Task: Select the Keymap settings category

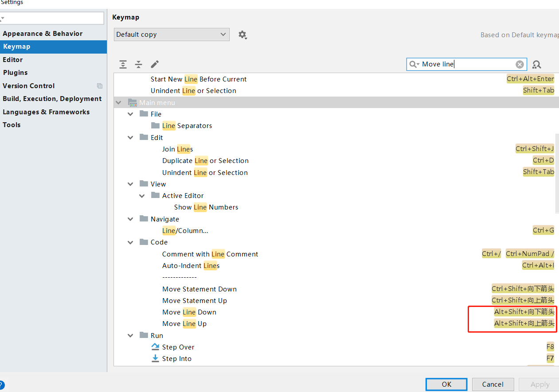Action: coord(53,47)
